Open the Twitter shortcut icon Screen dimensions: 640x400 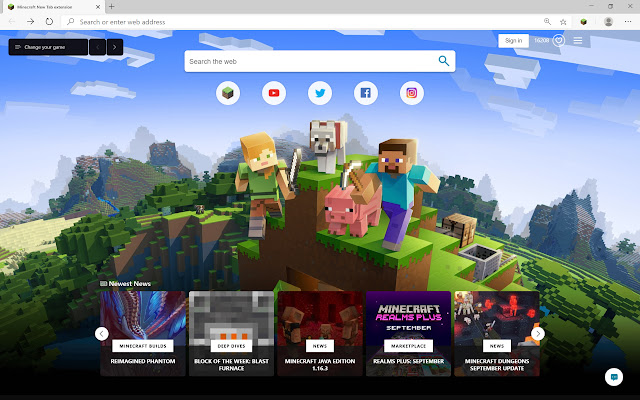point(320,93)
